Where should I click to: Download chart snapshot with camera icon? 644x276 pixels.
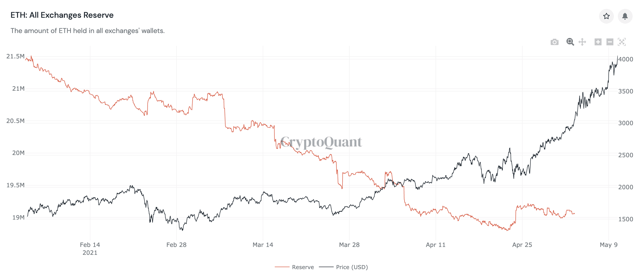point(554,42)
